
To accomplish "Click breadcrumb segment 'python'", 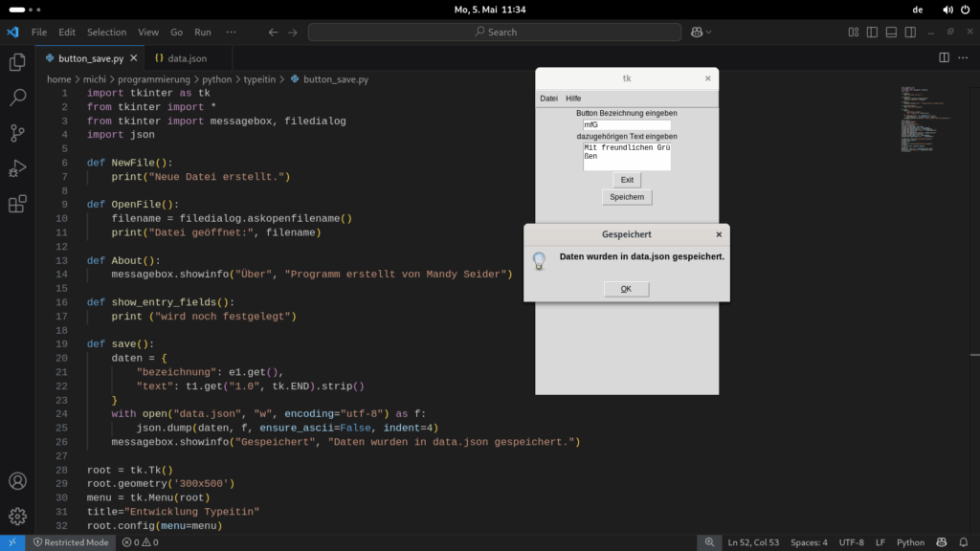I will (217, 79).
